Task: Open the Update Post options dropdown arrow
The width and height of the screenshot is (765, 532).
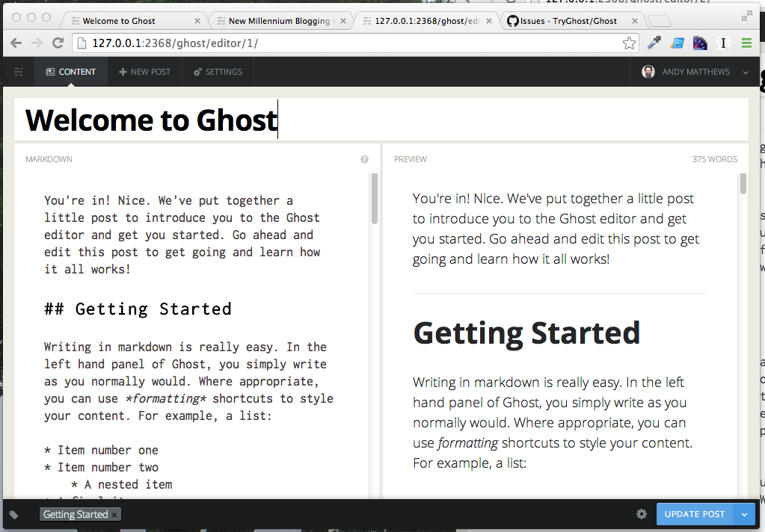Action: [x=744, y=515]
